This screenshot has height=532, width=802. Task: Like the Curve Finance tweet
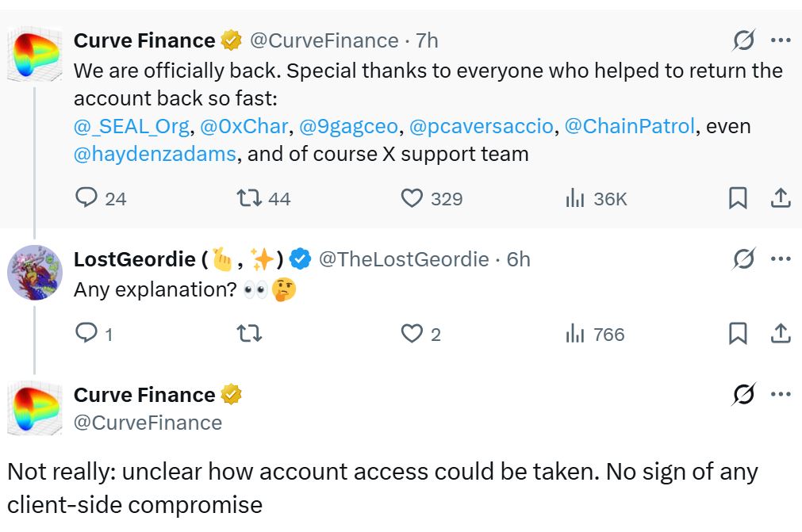(x=412, y=199)
